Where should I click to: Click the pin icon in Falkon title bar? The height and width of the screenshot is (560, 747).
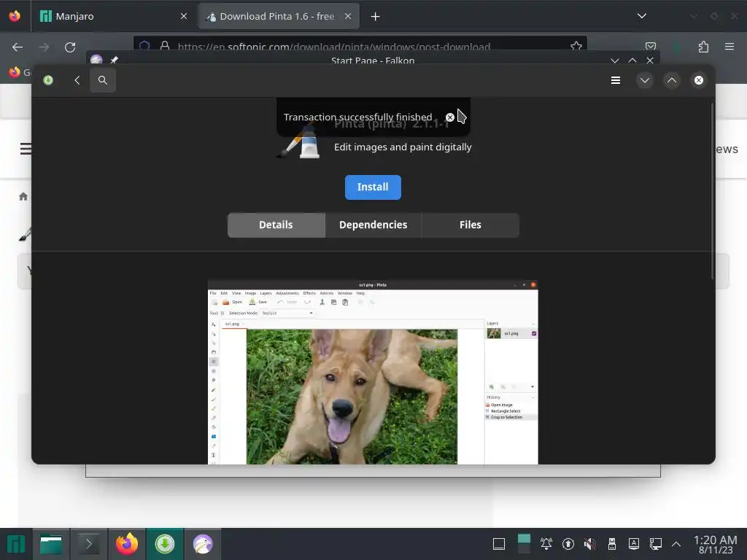click(x=114, y=60)
